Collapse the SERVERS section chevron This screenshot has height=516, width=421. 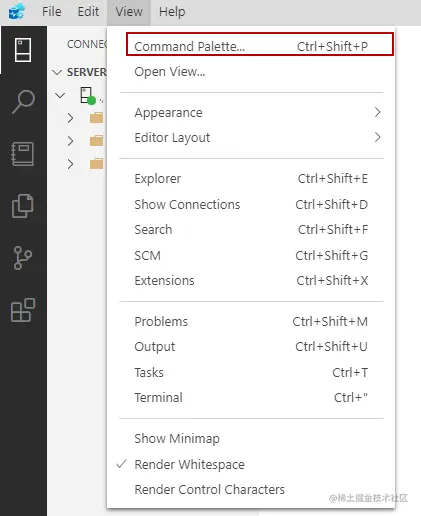click(57, 72)
